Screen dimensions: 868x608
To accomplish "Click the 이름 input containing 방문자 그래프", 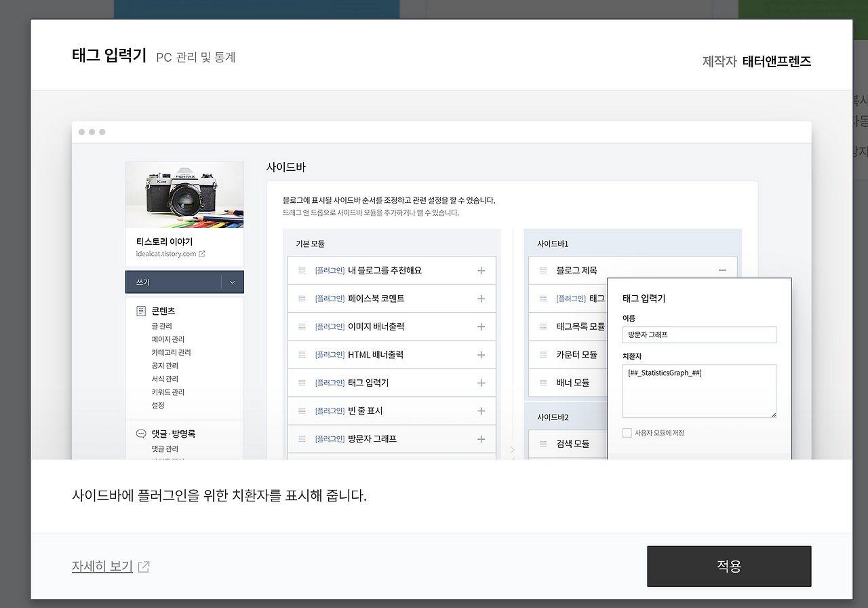I will coord(699,335).
